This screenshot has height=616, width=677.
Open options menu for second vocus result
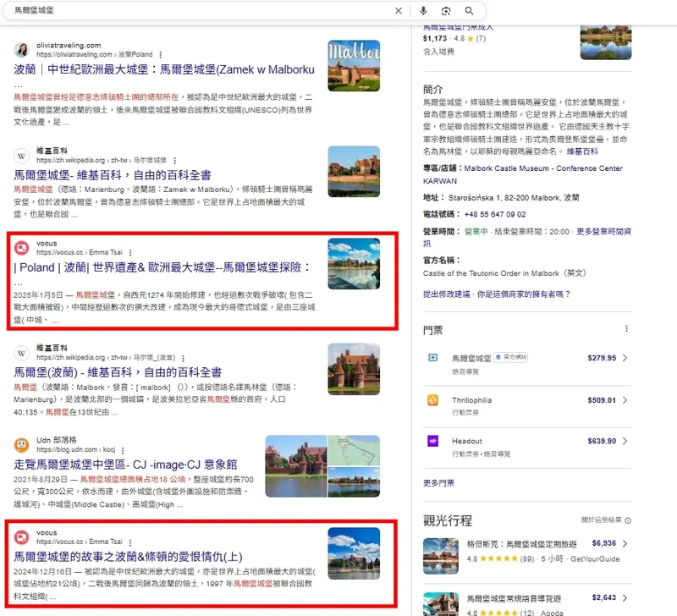pos(130,542)
